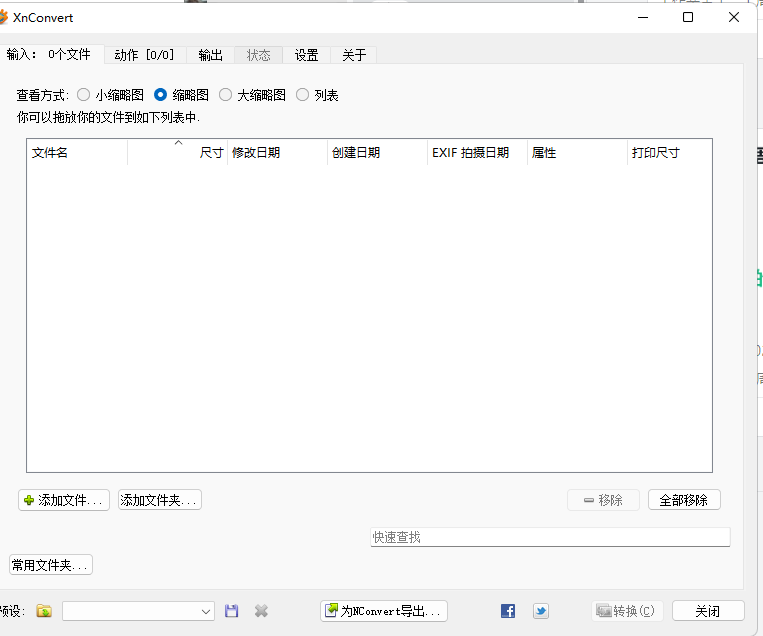The image size is (763, 636).
Task: Click the 移除 button
Action: (603, 500)
